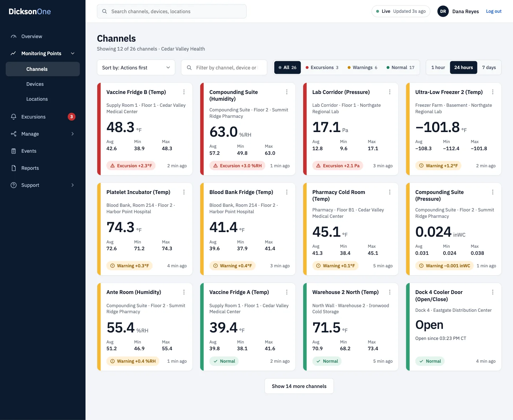
Task: Select the 24 hours time range
Action: click(x=463, y=68)
